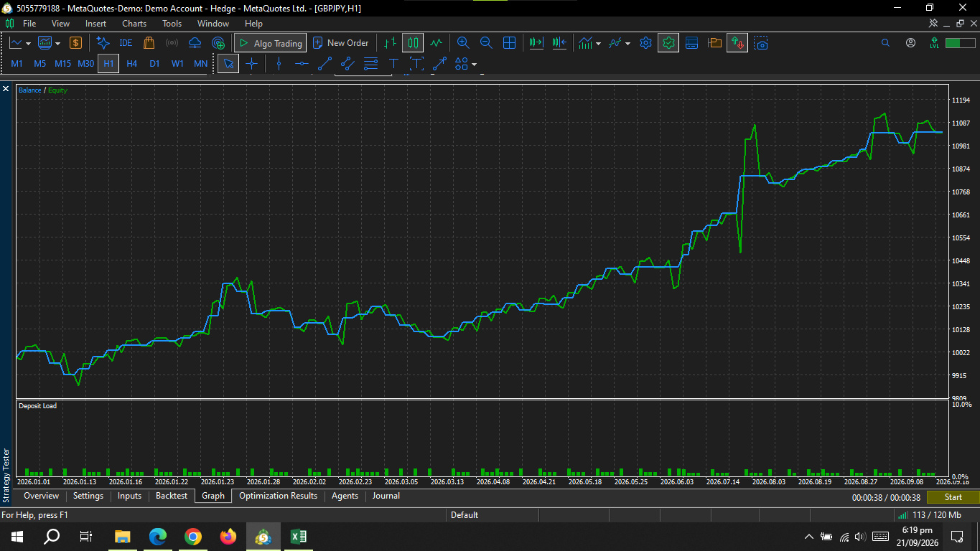Open the Charts menu
This screenshot has width=980, height=551.
click(134, 24)
